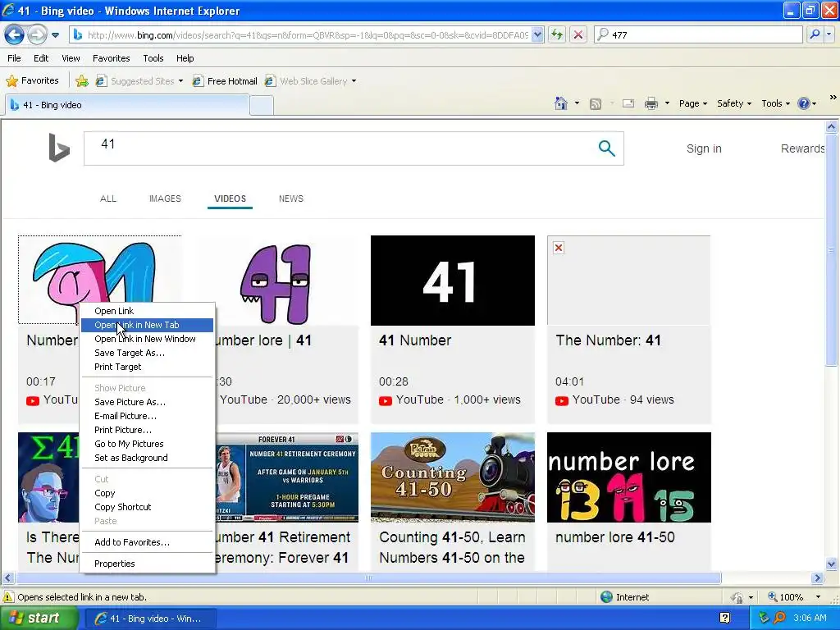840x630 pixels.
Task: Open the Favorites menu in menu bar
Action: 111,58
